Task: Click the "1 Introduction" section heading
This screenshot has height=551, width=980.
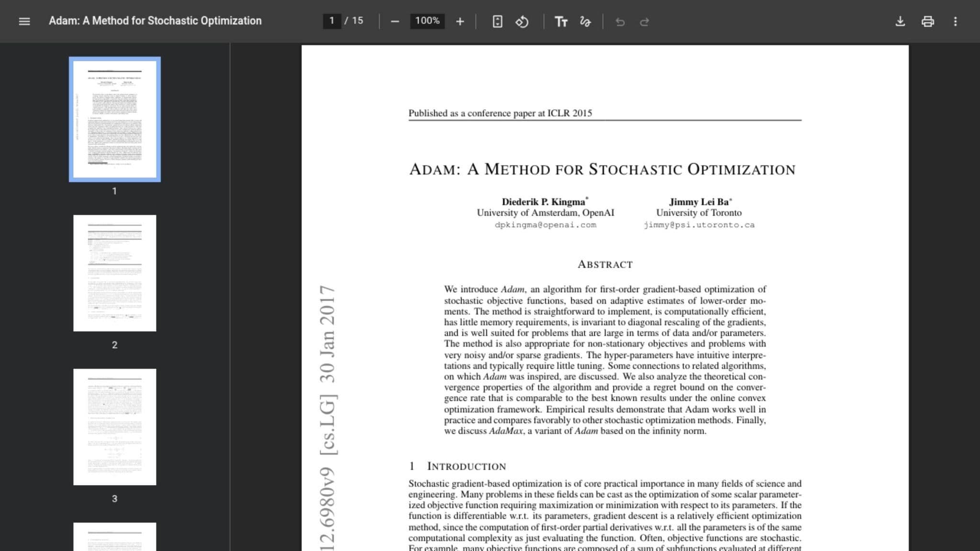Action: coord(457,466)
